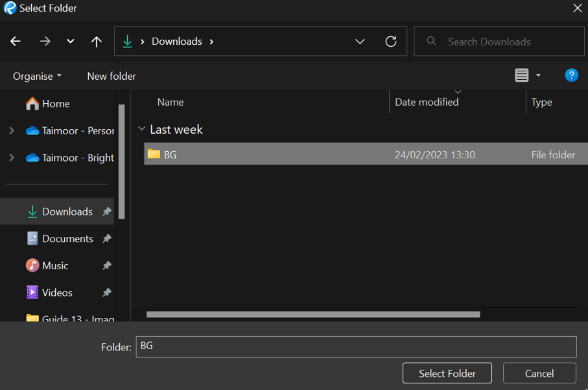Create a new folder with New folder
Screen dimensions: 588x390
click(x=111, y=76)
